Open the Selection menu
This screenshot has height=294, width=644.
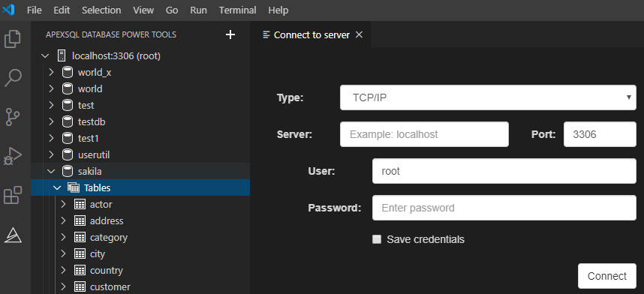101,10
